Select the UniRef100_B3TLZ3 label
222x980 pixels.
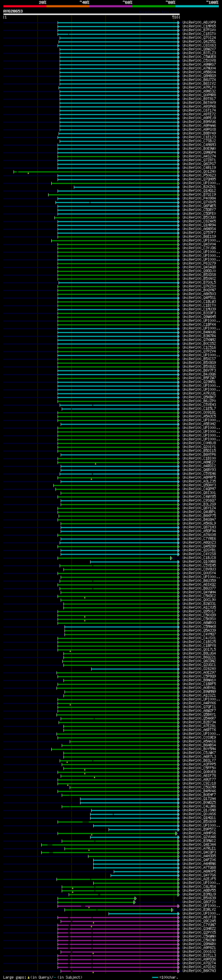199,53
